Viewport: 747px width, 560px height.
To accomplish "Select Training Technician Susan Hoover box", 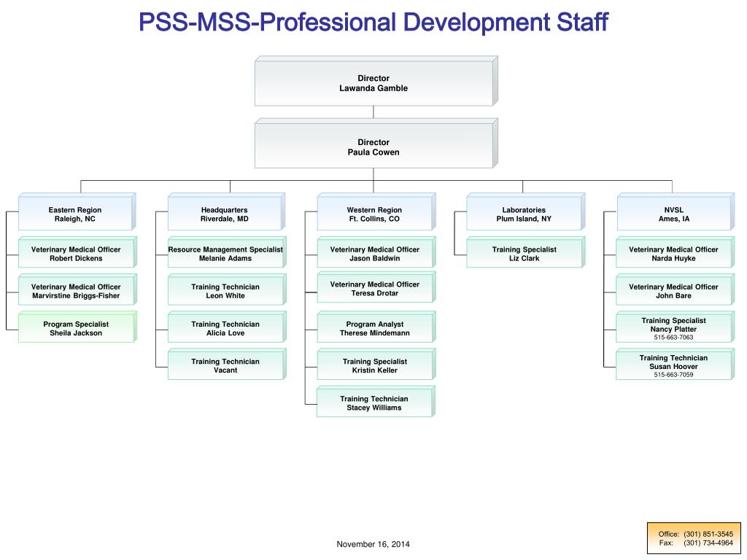I will pos(676,365).
